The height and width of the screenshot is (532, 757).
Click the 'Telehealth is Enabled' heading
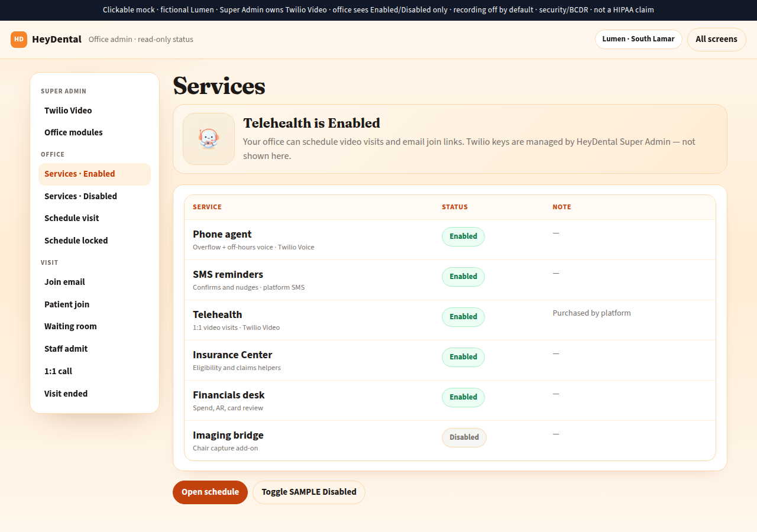312,123
